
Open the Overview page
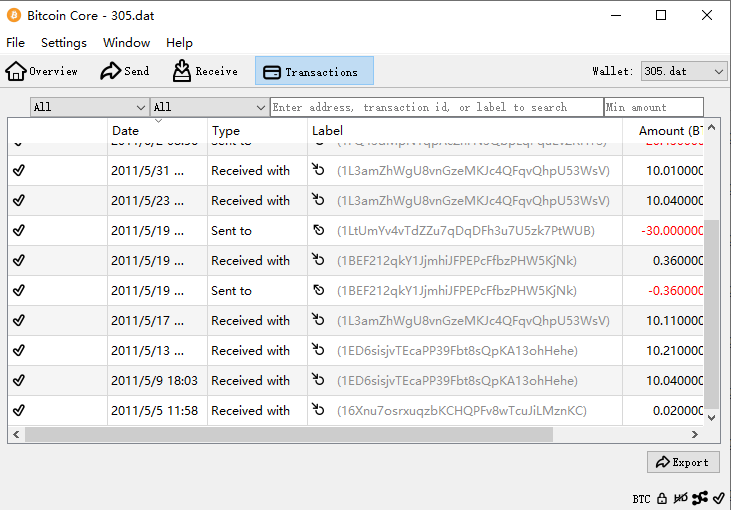tap(42, 71)
